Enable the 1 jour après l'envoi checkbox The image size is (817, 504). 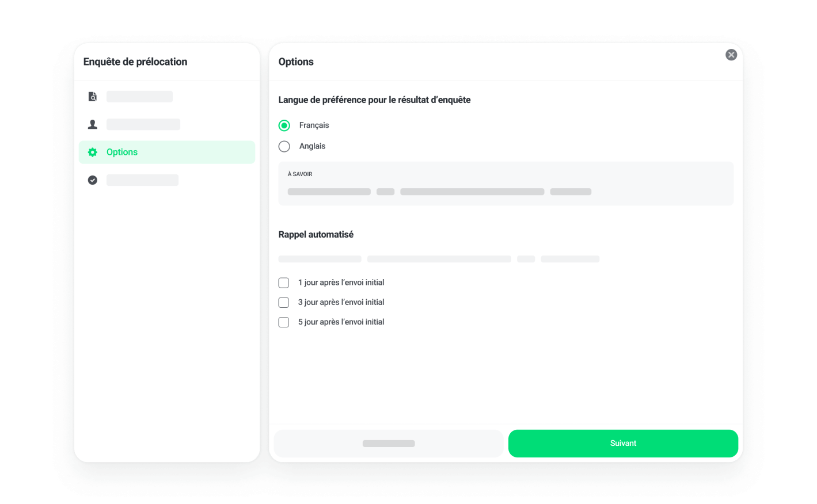(284, 282)
